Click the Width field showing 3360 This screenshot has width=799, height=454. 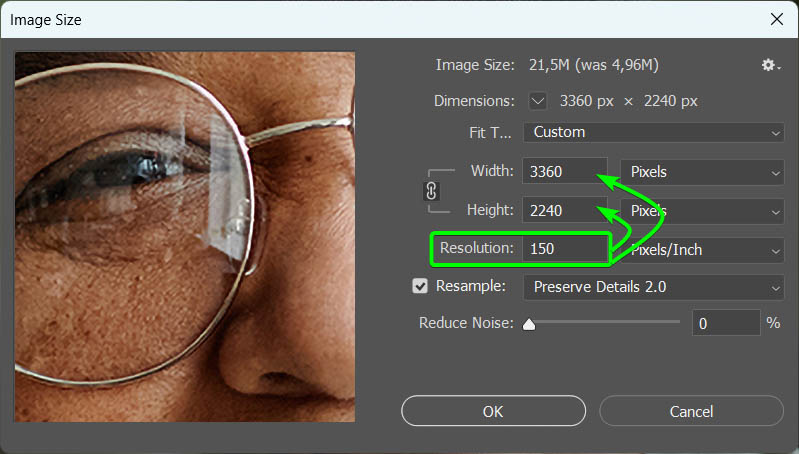(x=565, y=171)
